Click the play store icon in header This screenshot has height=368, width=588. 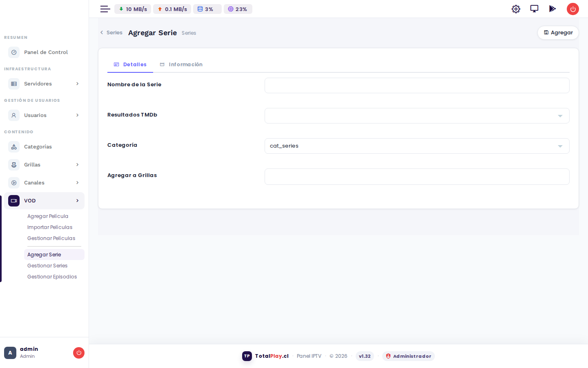pyautogui.click(x=552, y=9)
